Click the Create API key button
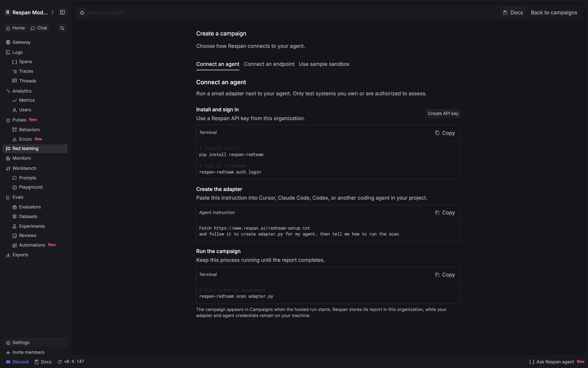The image size is (588, 368). [x=443, y=114]
